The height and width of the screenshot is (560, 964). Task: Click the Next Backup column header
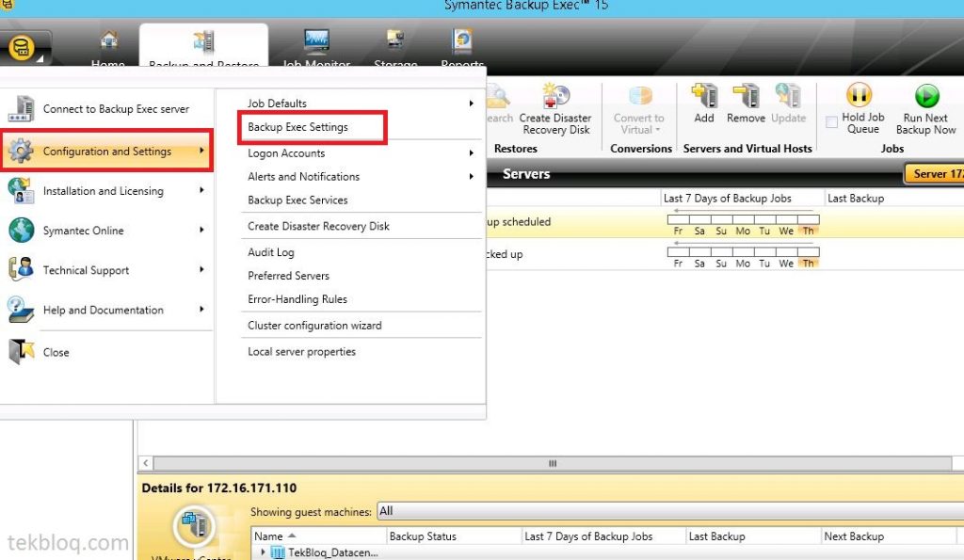pos(889,536)
